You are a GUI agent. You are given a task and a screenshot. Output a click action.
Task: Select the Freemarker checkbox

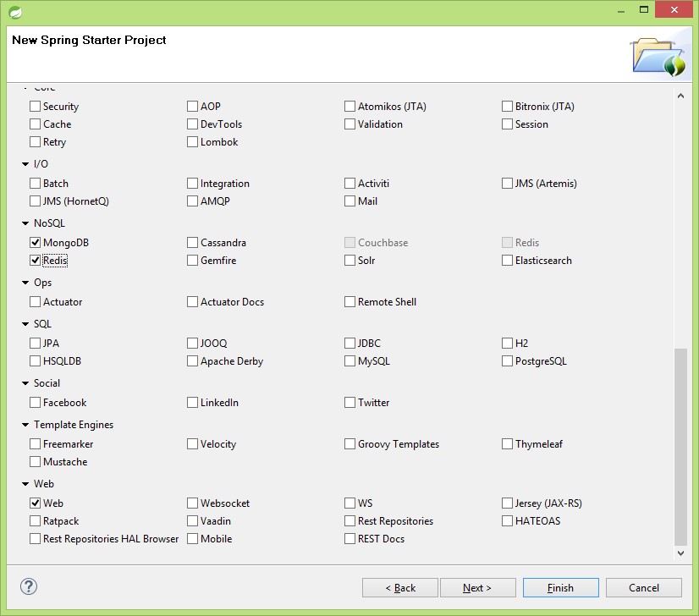point(35,444)
